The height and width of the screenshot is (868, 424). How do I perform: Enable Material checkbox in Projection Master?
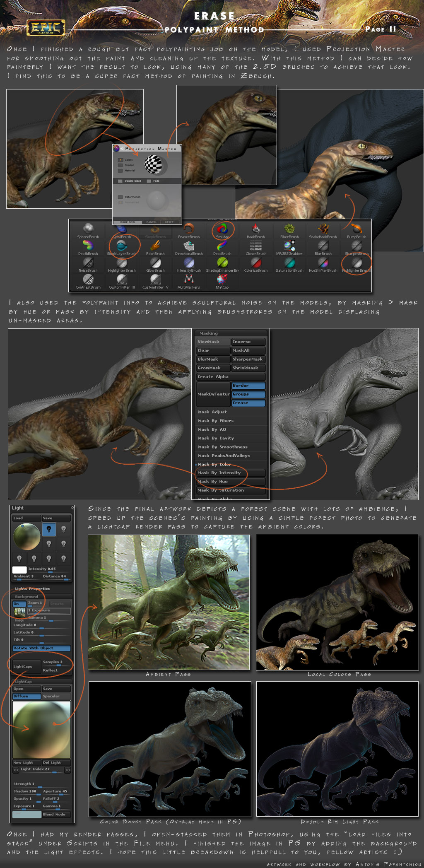[120, 171]
